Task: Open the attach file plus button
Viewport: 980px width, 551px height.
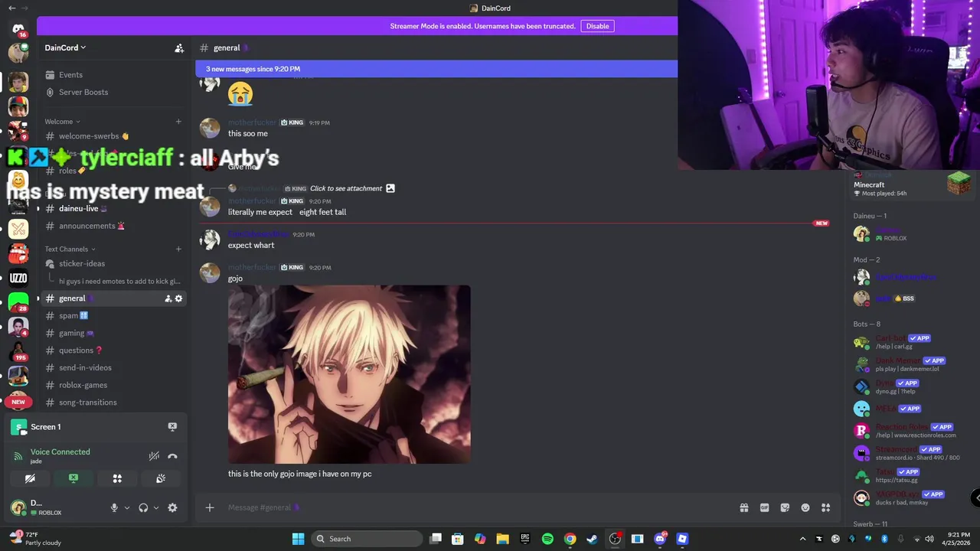Action: [209, 507]
